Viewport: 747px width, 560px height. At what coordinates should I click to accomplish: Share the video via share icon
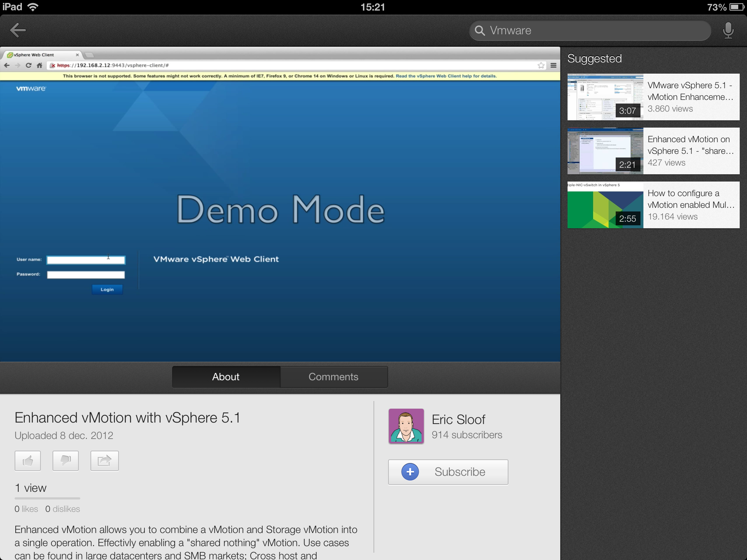pyautogui.click(x=104, y=461)
